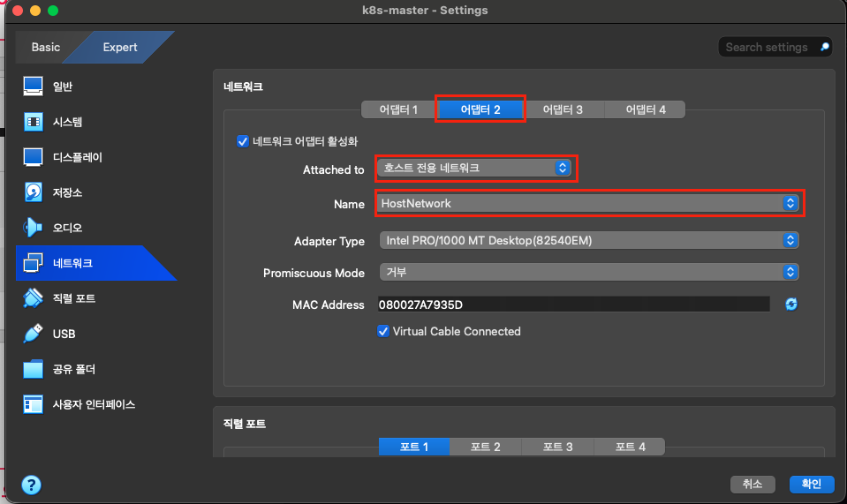Click the 확인 confirm button
This screenshot has height=504, width=847.
click(812, 484)
